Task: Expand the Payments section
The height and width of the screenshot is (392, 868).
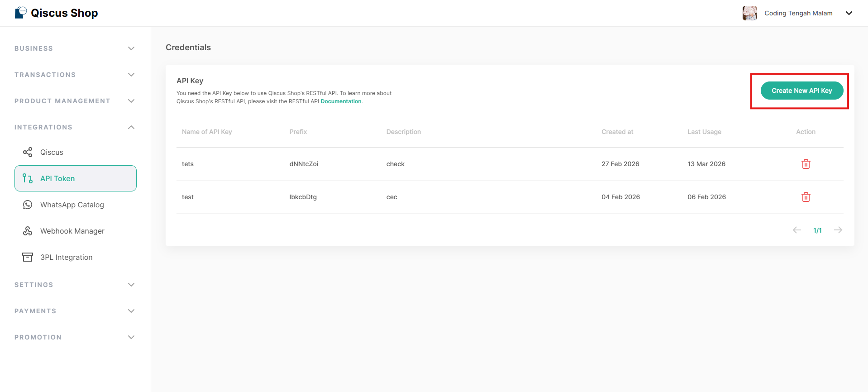Action: [x=131, y=311]
